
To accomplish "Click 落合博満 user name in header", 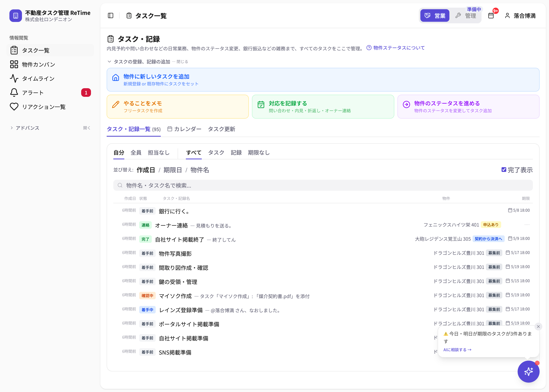I will tap(524, 16).
